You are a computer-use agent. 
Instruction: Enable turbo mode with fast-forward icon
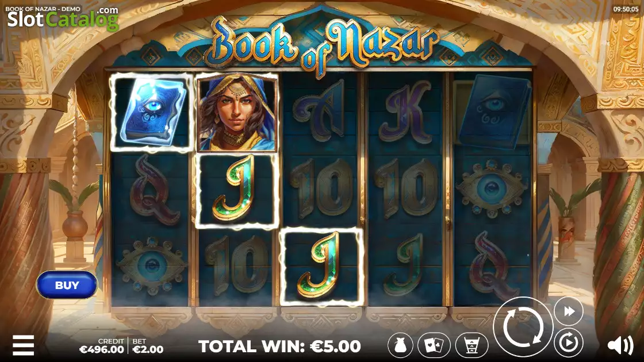pyautogui.click(x=569, y=311)
